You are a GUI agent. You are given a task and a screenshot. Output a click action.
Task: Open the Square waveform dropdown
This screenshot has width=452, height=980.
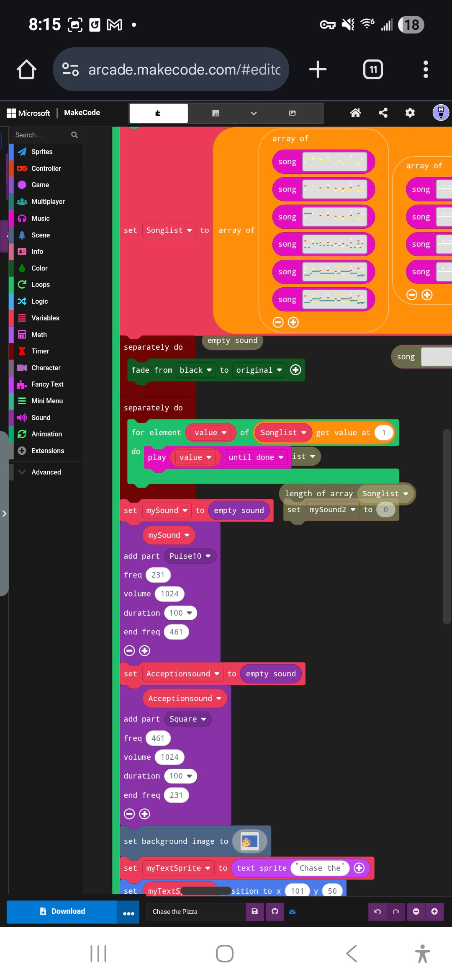point(188,719)
